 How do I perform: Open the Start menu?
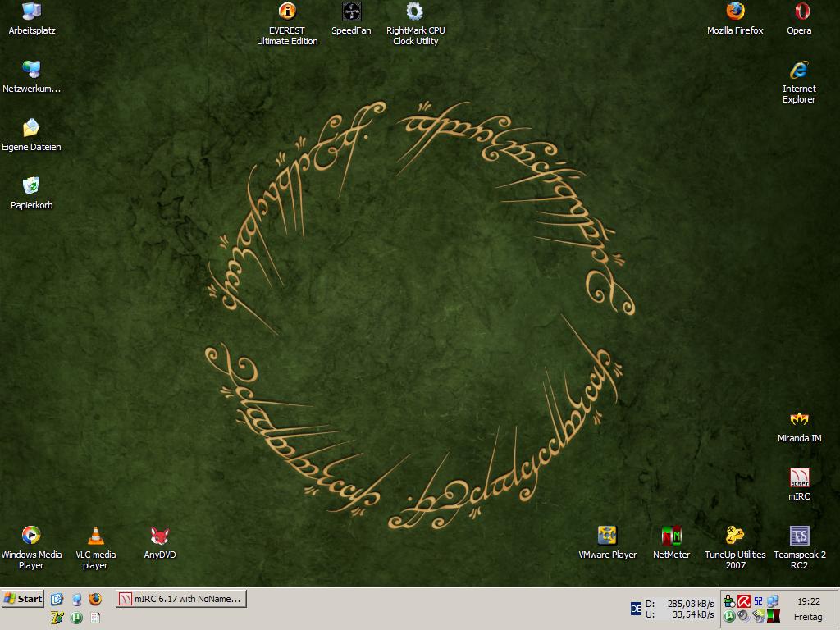(x=23, y=598)
